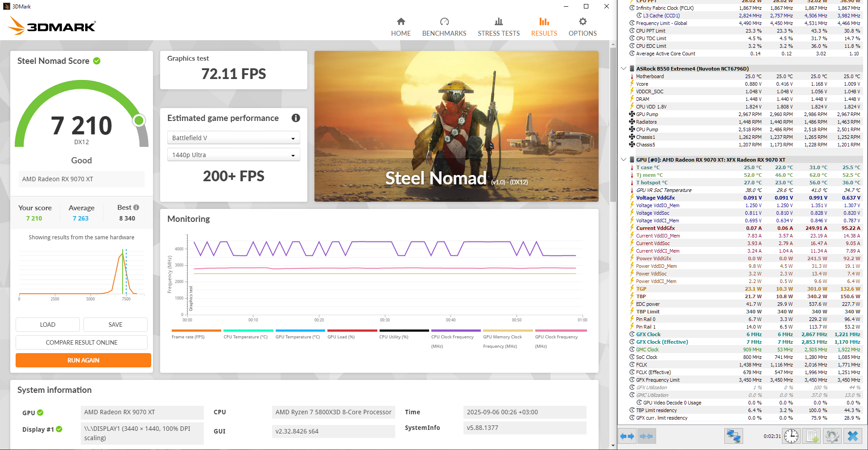Screen dimensions: 868x450
Task: Select the Power VddGfx row in HWiNFO
Action: (x=744, y=258)
